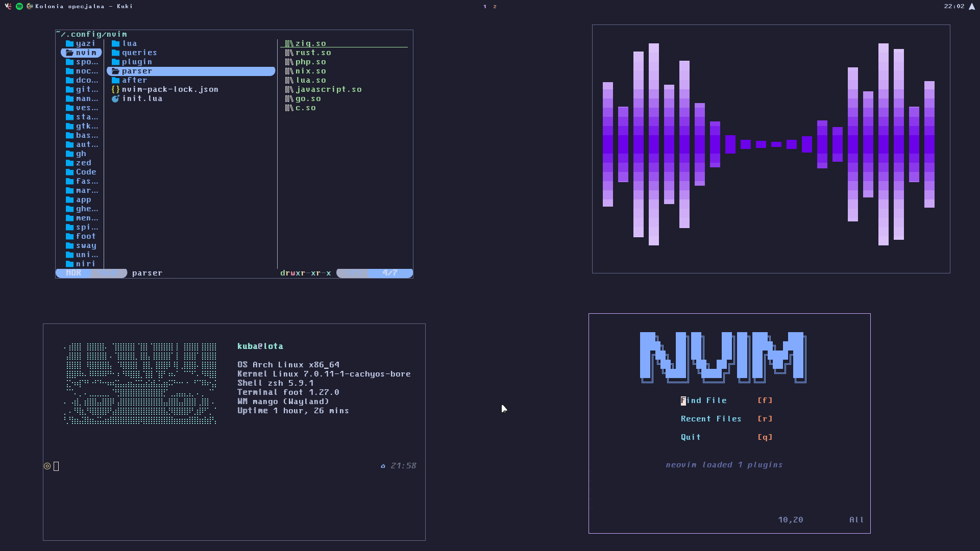Click the folder icon beside zed
Screen dimensions: 980x551
[x=69, y=163]
